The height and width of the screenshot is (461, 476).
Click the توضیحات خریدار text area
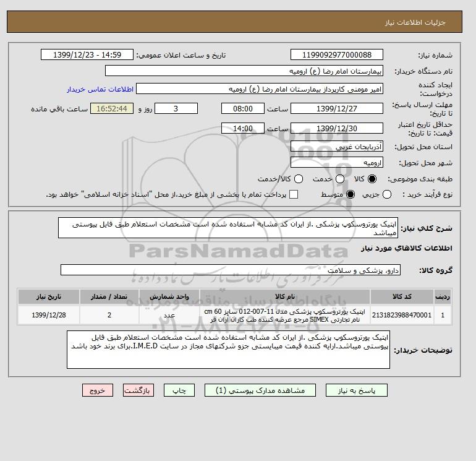click(228, 350)
